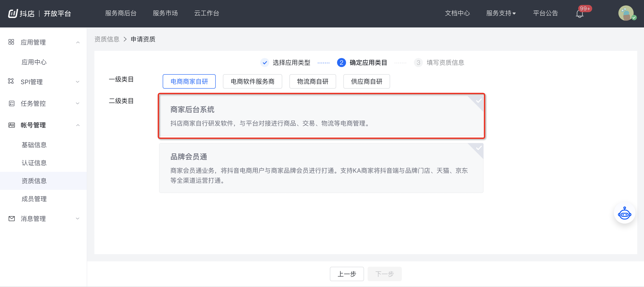
Task: Click the 抖店 logo icon
Action: tap(13, 13)
